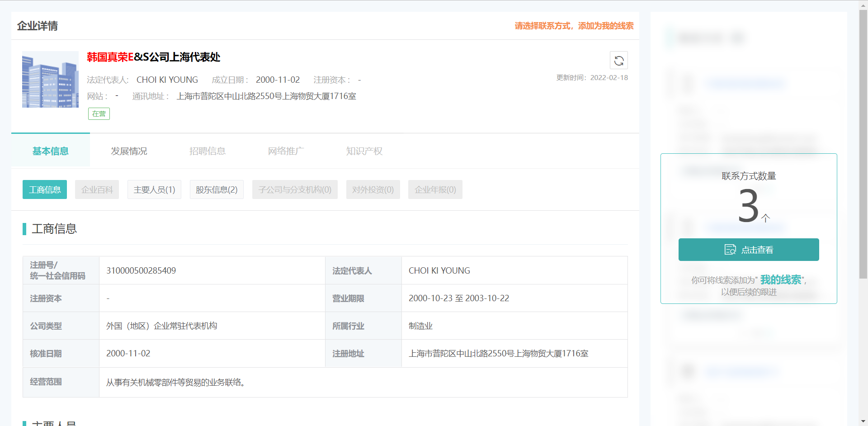This screenshot has height=426, width=868.
Task: Click the 我的线索 link in contact card
Action: tap(781, 280)
